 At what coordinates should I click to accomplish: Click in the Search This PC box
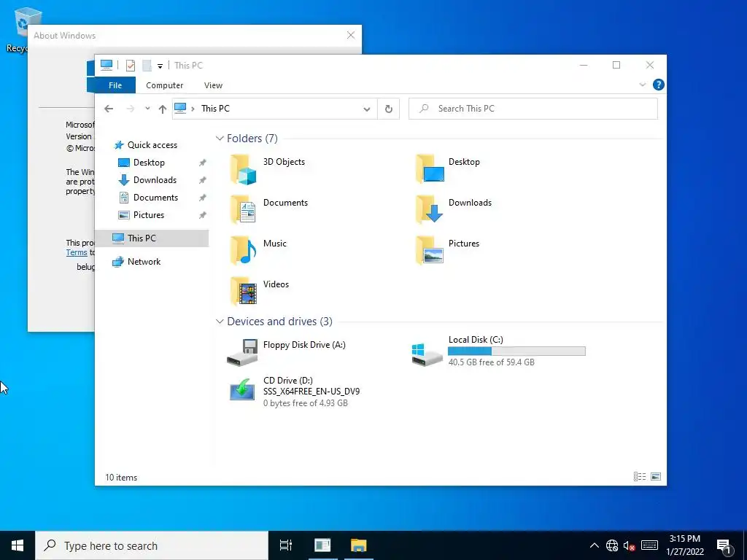(533, 109)
